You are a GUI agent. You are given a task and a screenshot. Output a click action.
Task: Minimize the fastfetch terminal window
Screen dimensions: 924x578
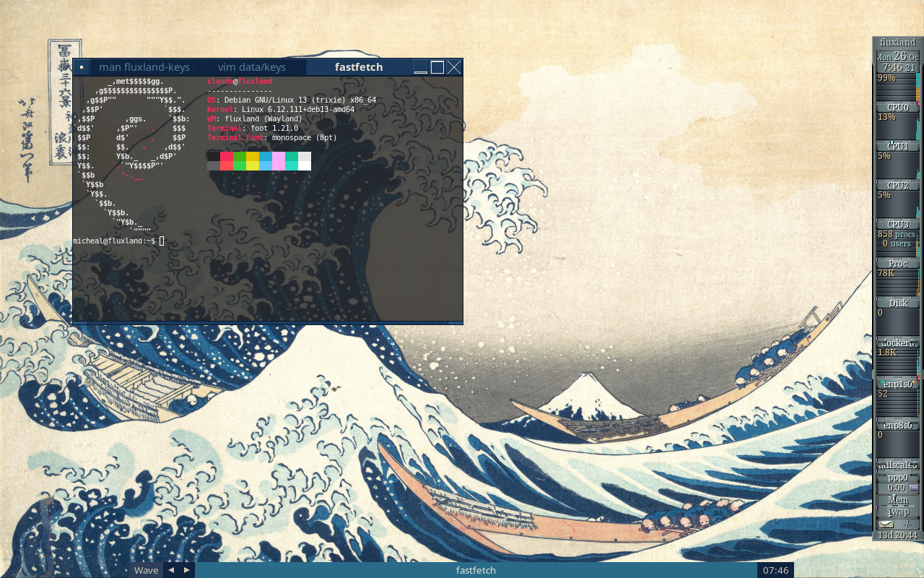coord(421,67)
